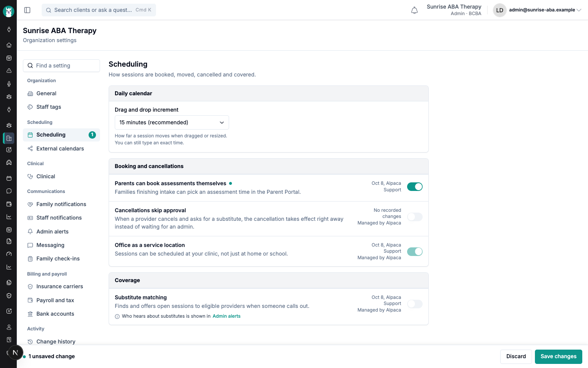
Task: Focus the Search clients or ask a question box
Action: point(99,10)
